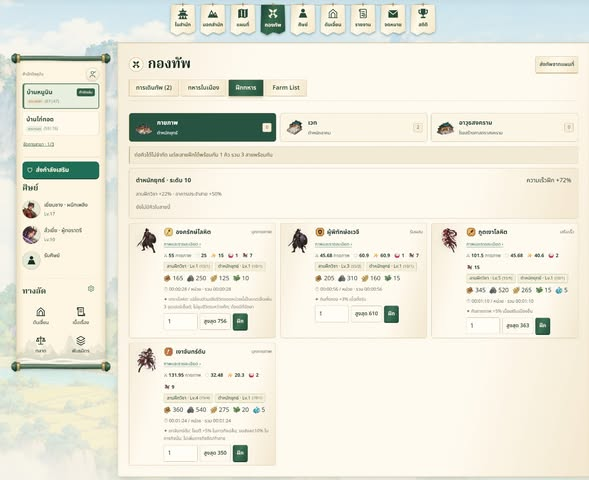This screenshot has height=480, width=589.
Task: Select the green barracks building card
Action: (x=202, y=127)
